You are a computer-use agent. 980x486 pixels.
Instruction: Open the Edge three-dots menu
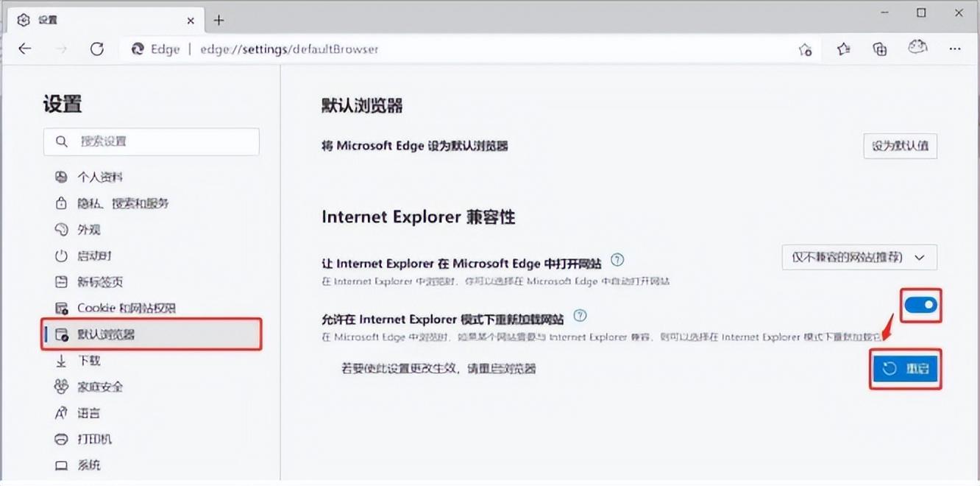[x=955, y=49]
